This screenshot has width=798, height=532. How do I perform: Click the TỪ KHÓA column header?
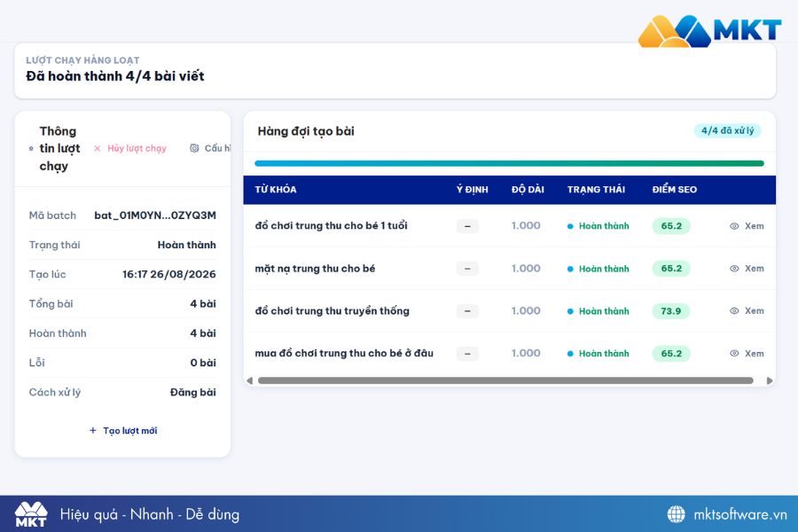(x=276, y=190)
